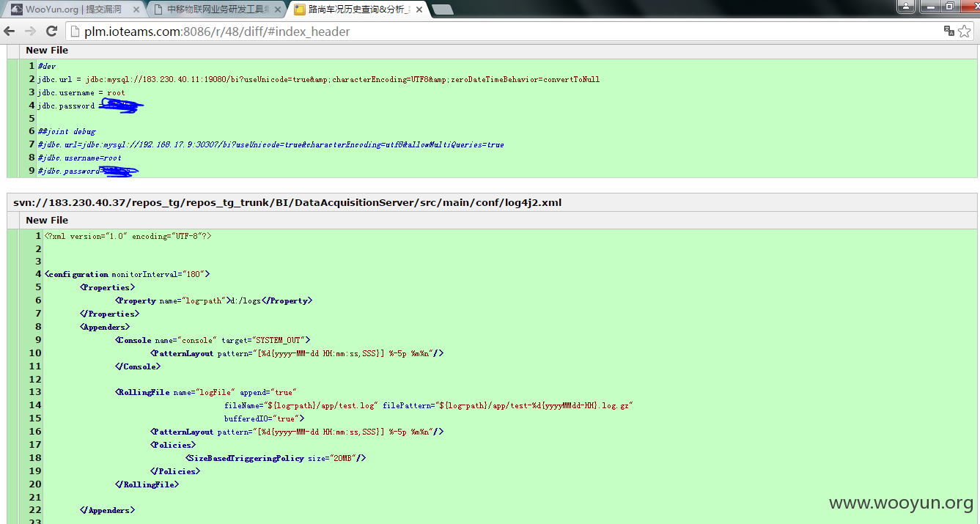Reload the current page
This screenshot has width=980, height=524.
(51, 31)
